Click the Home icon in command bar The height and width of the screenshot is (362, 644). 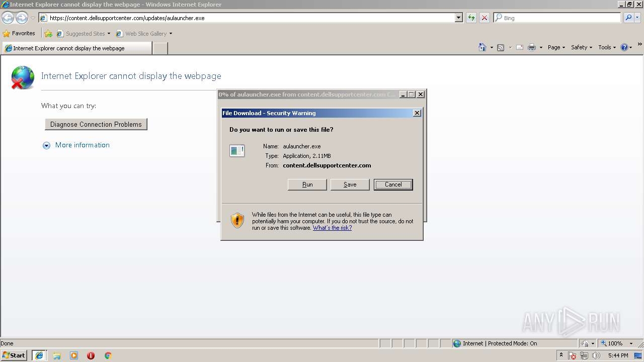click(x=482, y=47)
